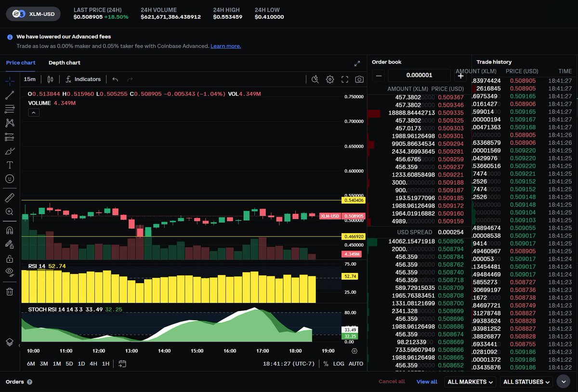Open the chart settings gear

[x=330, y=79]
